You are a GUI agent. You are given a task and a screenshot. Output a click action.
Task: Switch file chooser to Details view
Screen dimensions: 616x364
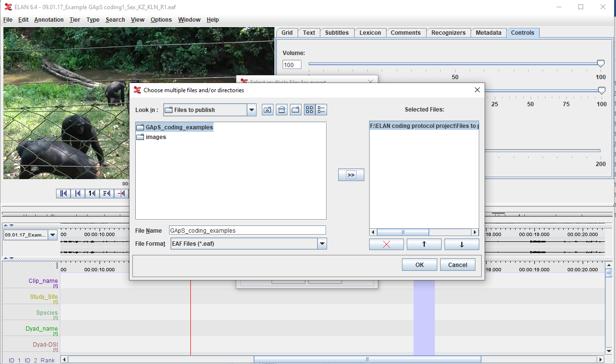[x=321, y=110]
